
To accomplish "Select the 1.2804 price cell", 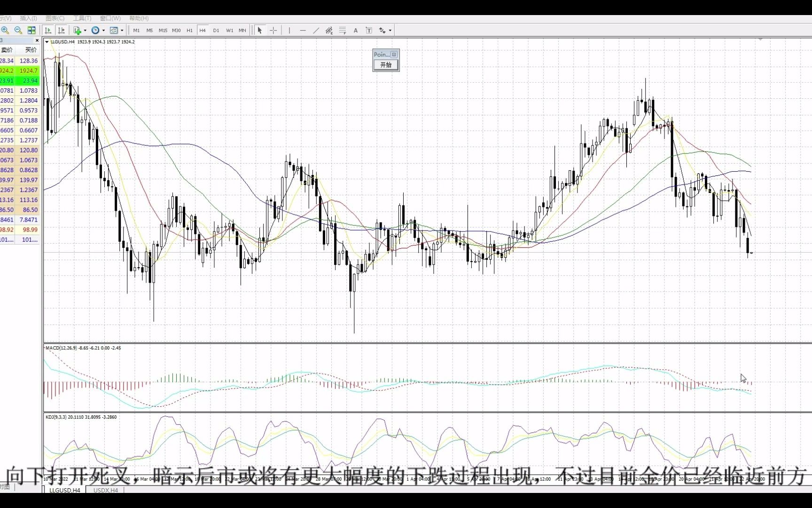I will 28,100.
